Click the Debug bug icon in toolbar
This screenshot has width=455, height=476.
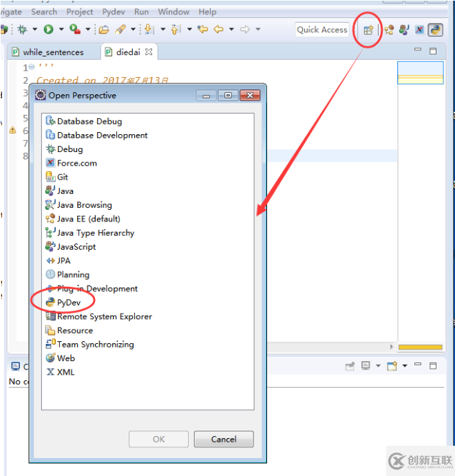tap(23, 30)
